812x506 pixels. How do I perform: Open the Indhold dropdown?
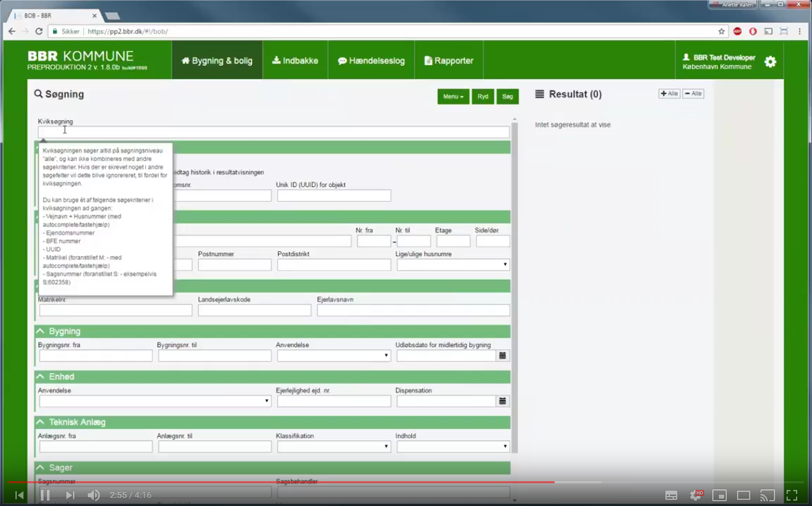tap(453, 447)
